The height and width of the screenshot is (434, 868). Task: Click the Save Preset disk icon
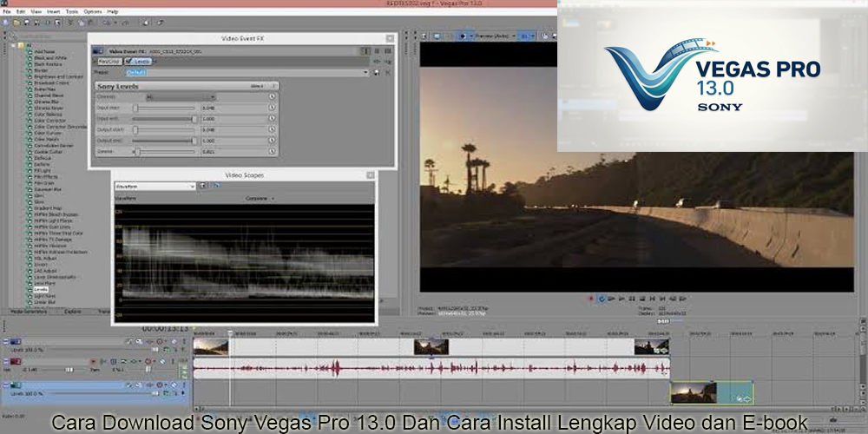(x=377, y=73)
